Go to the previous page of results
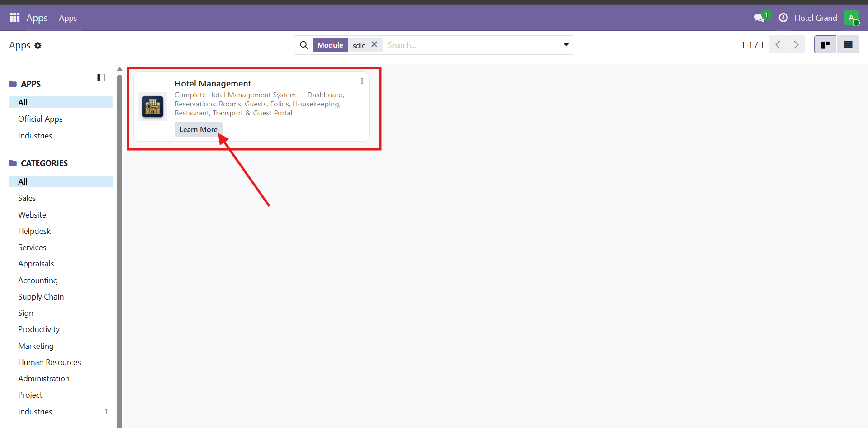868x428 pixels. pos(778,45)
